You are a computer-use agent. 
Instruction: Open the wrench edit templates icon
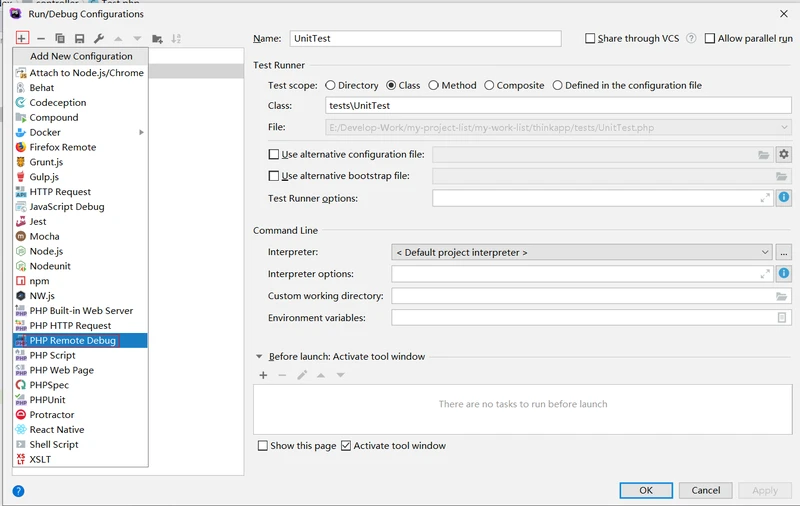coord(99,38)
